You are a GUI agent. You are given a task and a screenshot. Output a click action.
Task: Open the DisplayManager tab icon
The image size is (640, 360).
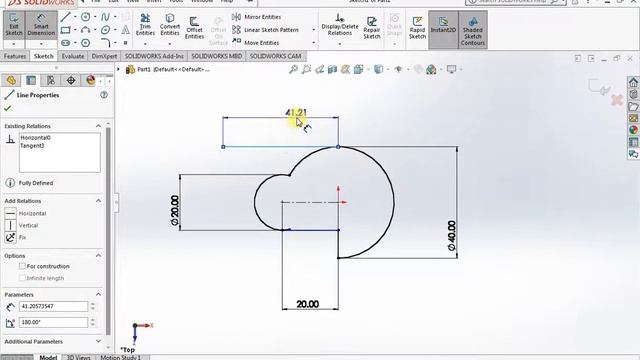click(91, 80)
